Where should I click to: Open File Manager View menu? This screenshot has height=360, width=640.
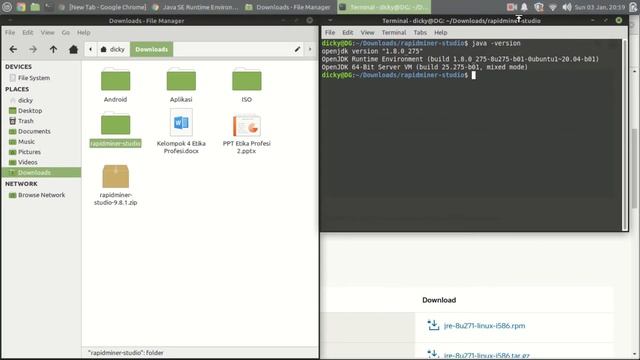[47, 32]
